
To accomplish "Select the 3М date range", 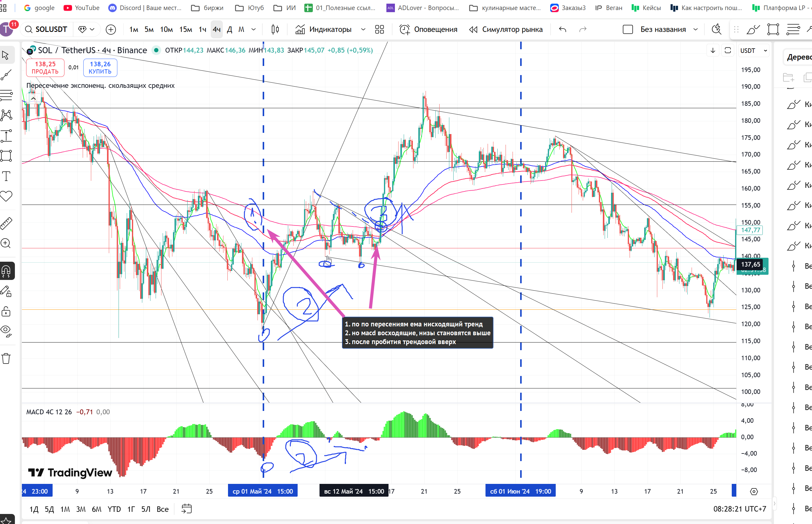I will 81,509.
